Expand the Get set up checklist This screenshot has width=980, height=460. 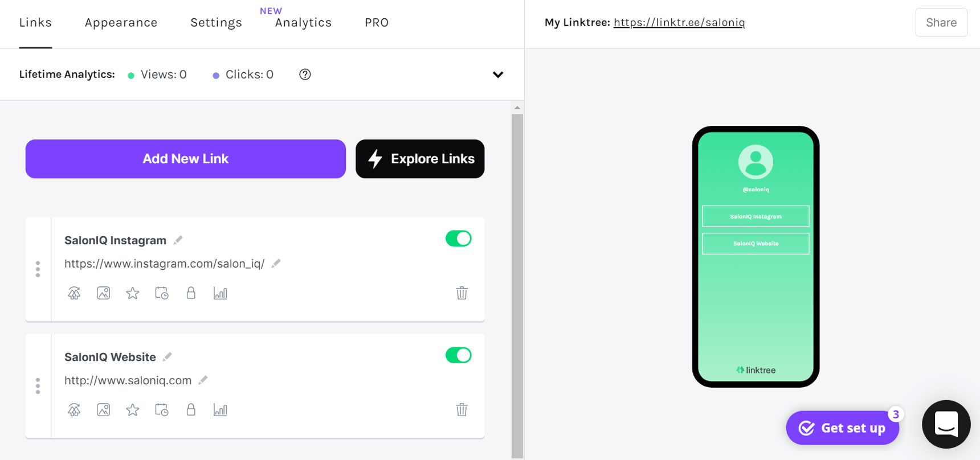click(842, 428)
